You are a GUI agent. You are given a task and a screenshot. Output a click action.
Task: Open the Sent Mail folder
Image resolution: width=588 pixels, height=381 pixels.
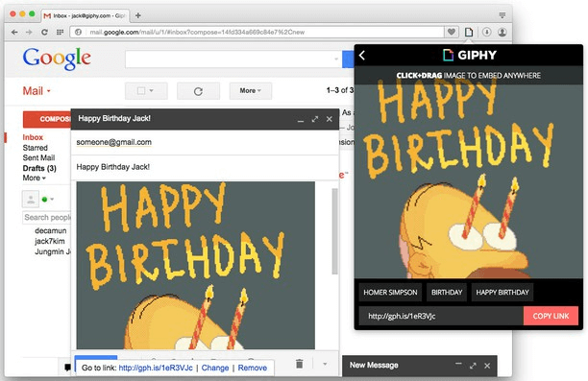(38, 157)
